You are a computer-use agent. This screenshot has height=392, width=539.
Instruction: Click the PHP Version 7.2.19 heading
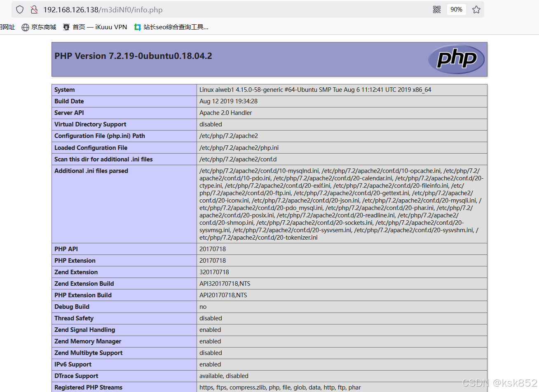click(133, 56)
